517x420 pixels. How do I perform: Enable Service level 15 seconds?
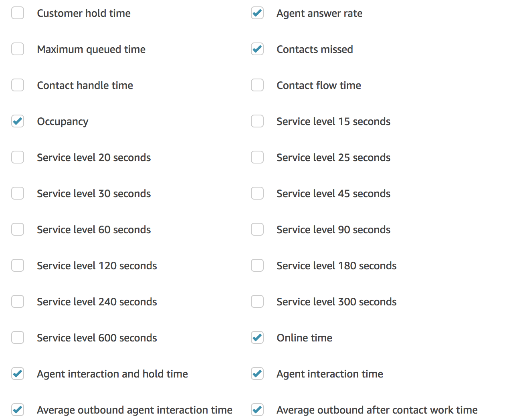257,121
